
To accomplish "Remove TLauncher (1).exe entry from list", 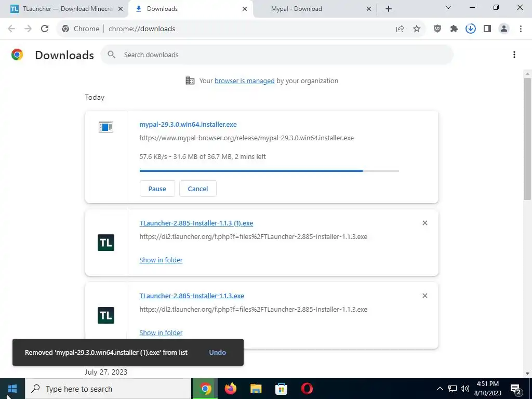I will coord(425,223).
